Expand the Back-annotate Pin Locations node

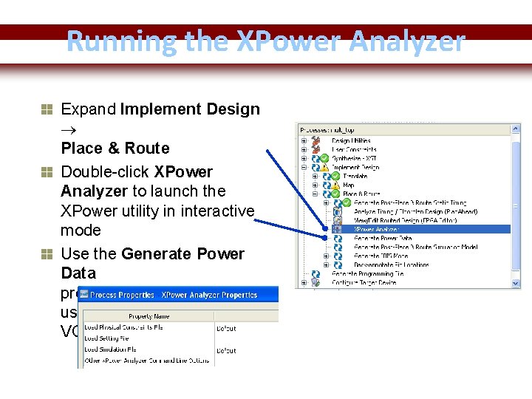326,265
